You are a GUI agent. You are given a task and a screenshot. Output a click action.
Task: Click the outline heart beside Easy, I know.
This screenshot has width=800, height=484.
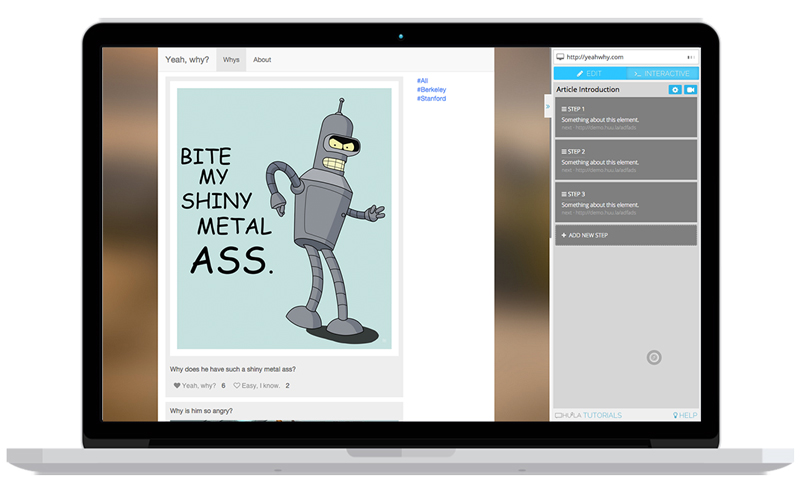[237, 386]
